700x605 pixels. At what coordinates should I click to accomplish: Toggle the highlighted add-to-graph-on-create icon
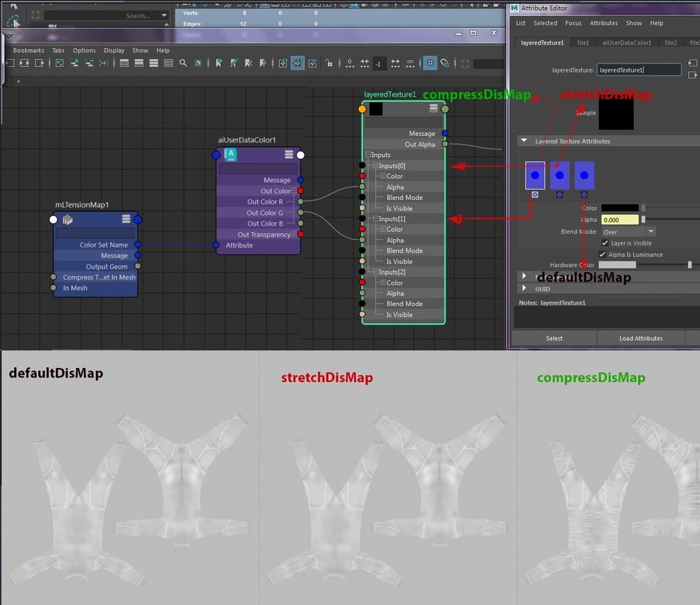point(297,63)
